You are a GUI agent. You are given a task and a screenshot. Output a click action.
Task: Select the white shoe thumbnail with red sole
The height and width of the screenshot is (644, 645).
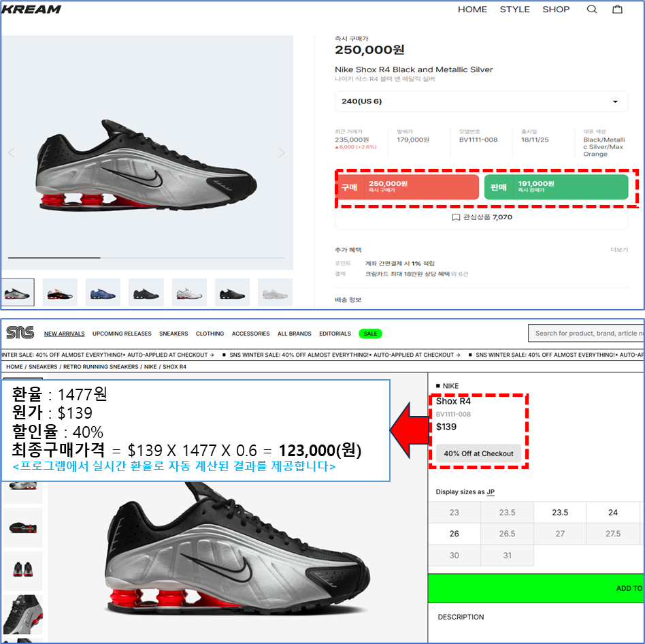(x=189, y=292)
